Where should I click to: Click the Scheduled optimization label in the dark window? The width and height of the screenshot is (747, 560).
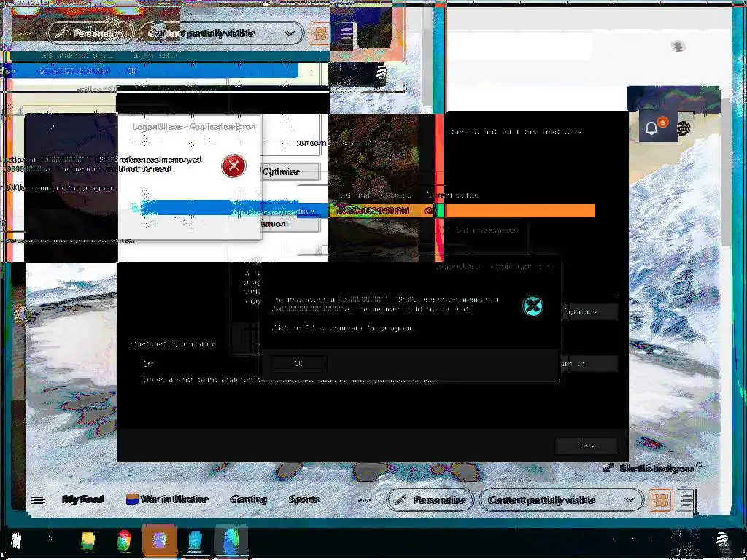[172, 344]
